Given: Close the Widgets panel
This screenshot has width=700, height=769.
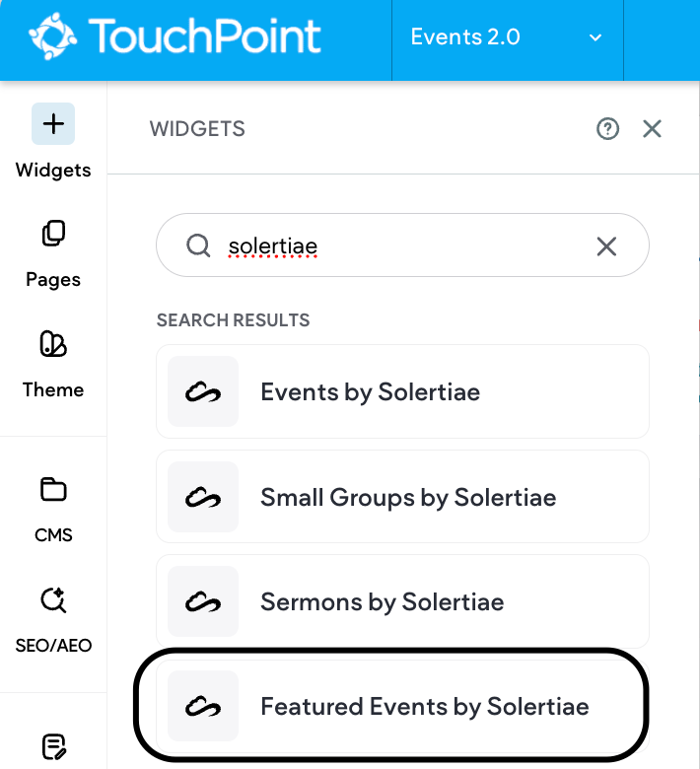Looking at the screenshot, I should (652, 128).
